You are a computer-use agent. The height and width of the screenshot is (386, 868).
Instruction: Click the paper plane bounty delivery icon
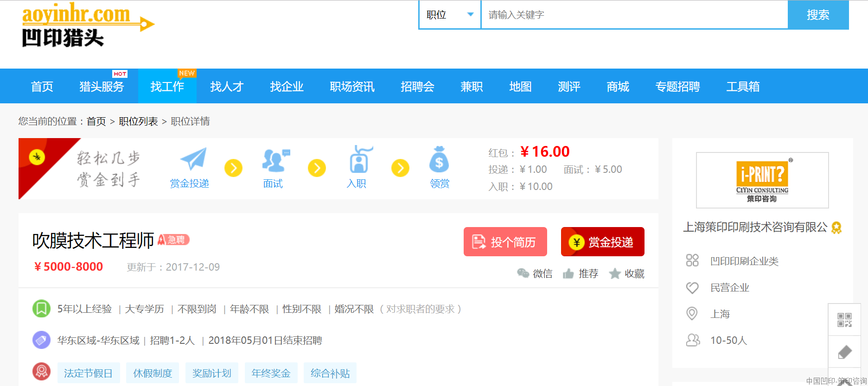pyautogui.click(x=193, y=159)
